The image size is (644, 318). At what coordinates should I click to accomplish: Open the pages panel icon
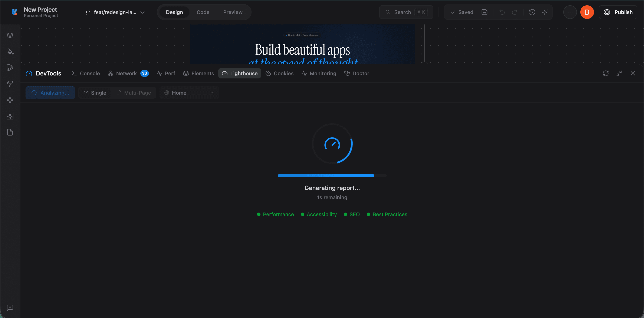click(x=10, y=132)
